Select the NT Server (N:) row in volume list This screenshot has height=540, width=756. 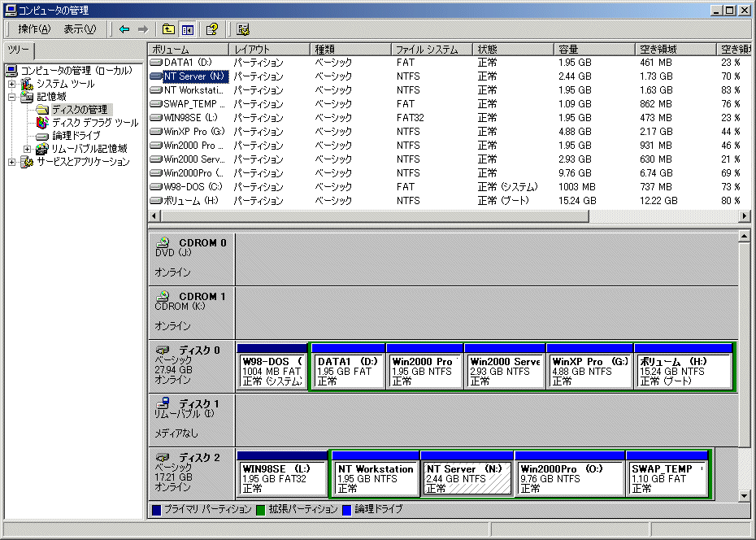(x=449, y=76)
